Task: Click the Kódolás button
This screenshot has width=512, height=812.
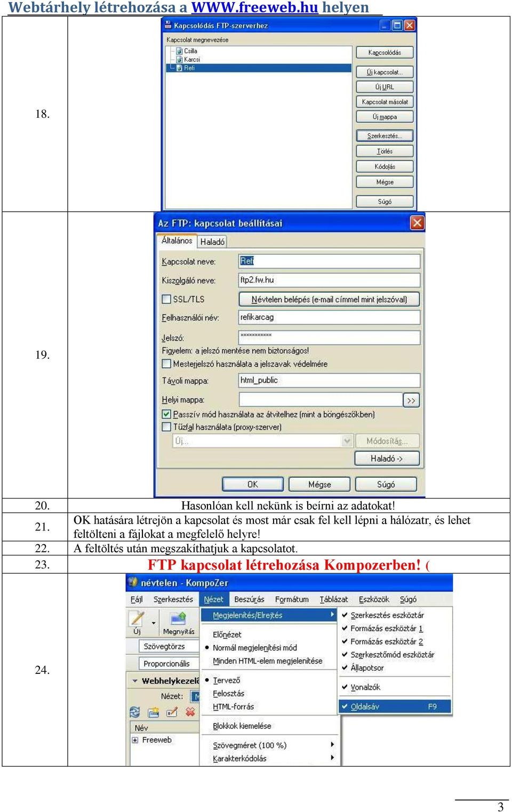Action: click(x=385, y=167)
